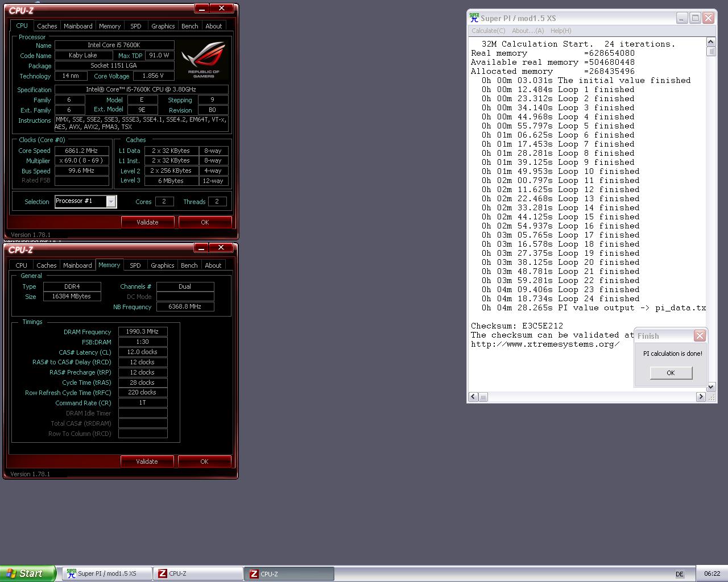Open Graphics tab in top CPU-Z window
The image size is (728, 582).
[163, 26]
